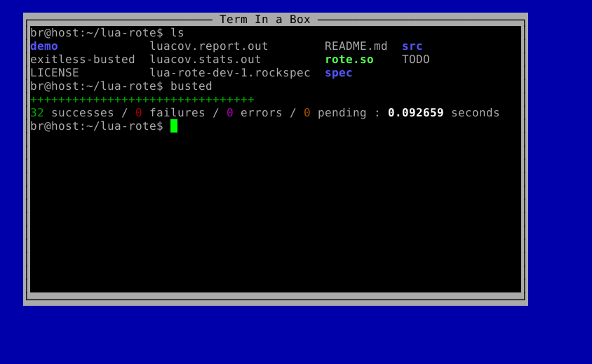Click the green '32' success count
592x364 pixels.
(37, 112)
